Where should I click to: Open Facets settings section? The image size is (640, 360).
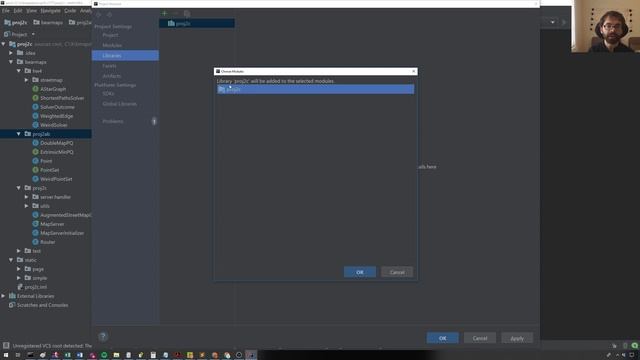(x=109, y=66)
